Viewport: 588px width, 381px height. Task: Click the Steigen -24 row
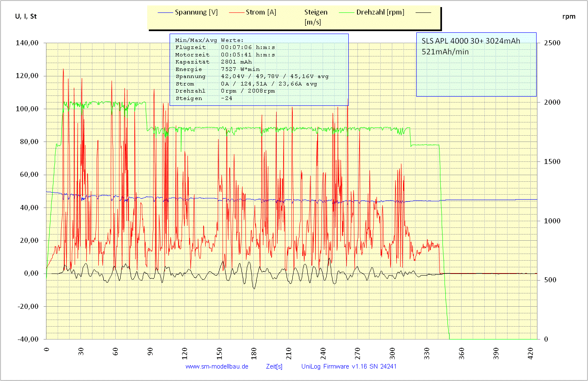tap(204, 98)
